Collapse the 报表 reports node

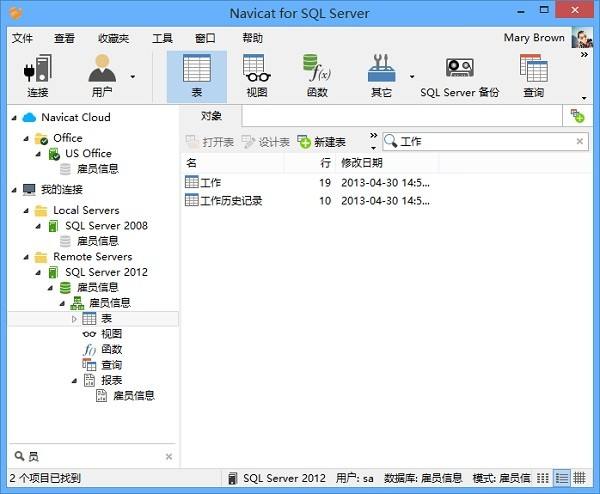pyautogui.click(x=74, y=381)
